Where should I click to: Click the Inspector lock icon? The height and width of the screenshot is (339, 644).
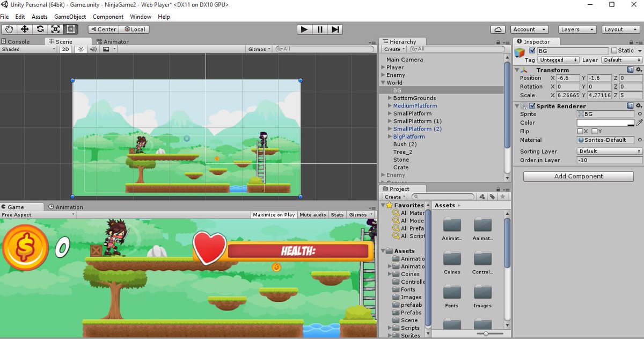(x=632, y=41)
